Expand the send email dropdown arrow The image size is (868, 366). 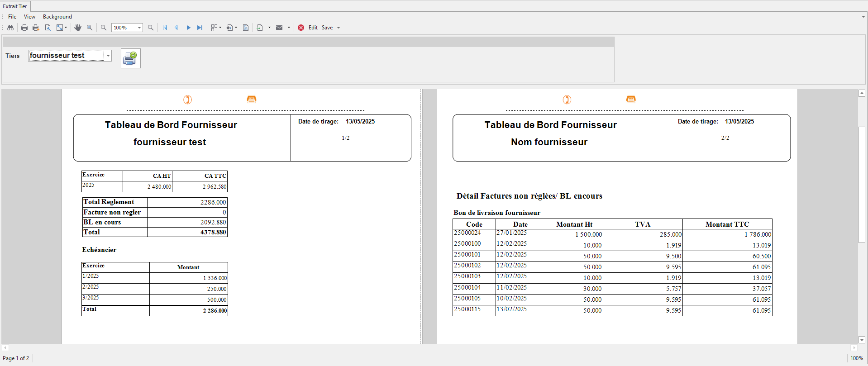[289, 28]
